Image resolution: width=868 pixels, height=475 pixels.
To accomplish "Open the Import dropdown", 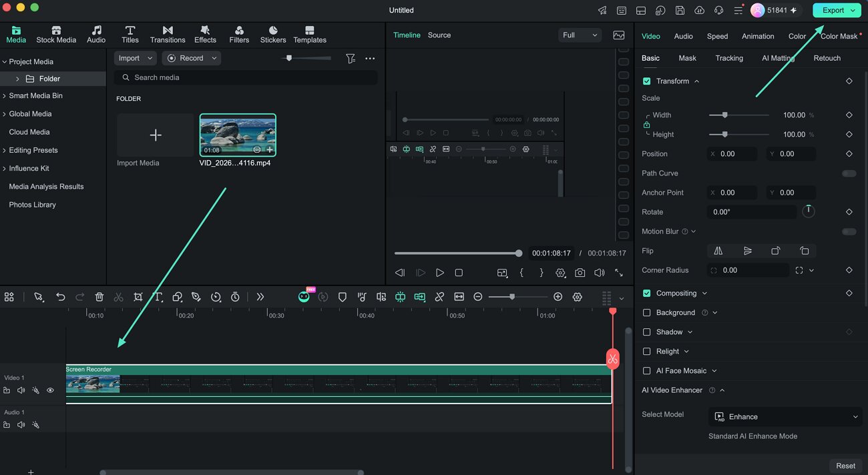I will [136, 58].
